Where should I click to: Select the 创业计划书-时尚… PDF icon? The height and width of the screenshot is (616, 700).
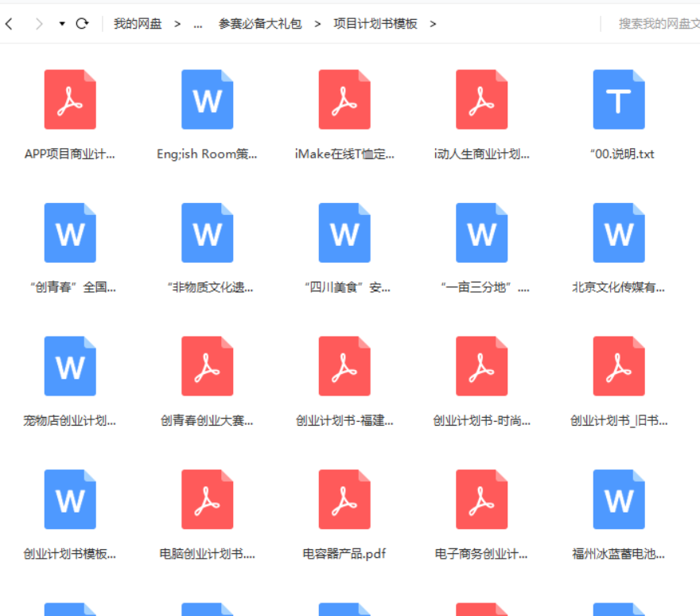pyautogui.click(x=482, y=366)
